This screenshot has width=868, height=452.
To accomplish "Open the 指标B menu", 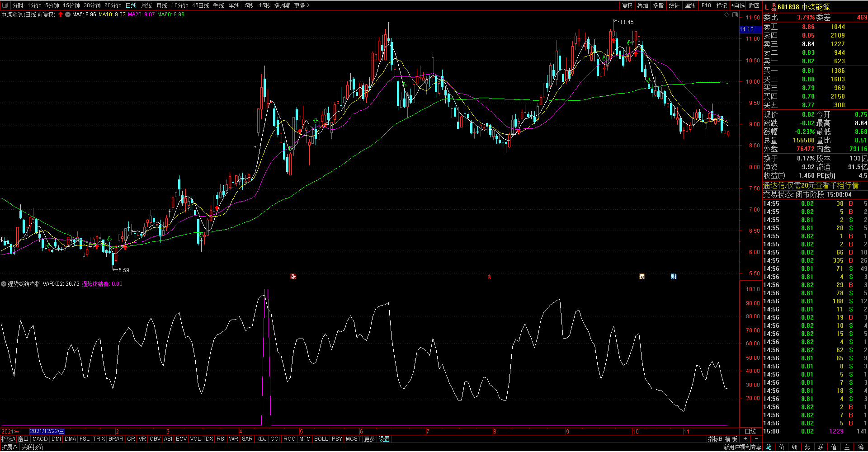I will tap(715, 439).
